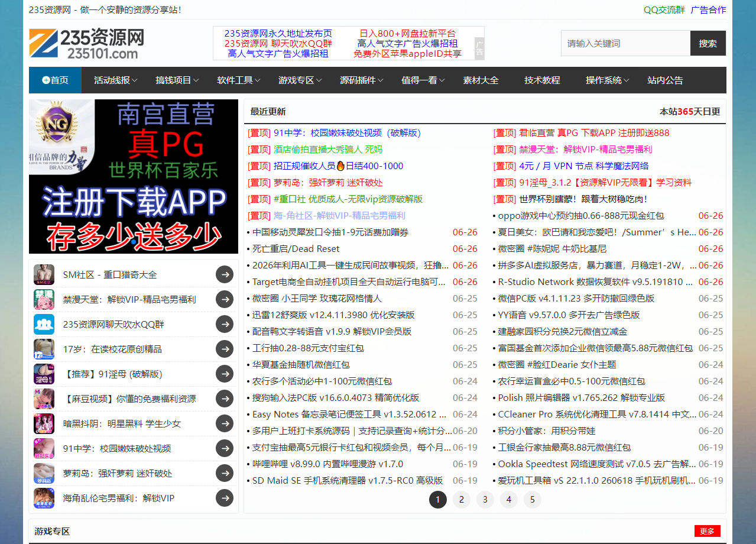The height and width of the screenshot is (544, 756).
Task: Open post Ookla Speedtest 网络速度测试 v7.0.5
Action: click(596, 464)
